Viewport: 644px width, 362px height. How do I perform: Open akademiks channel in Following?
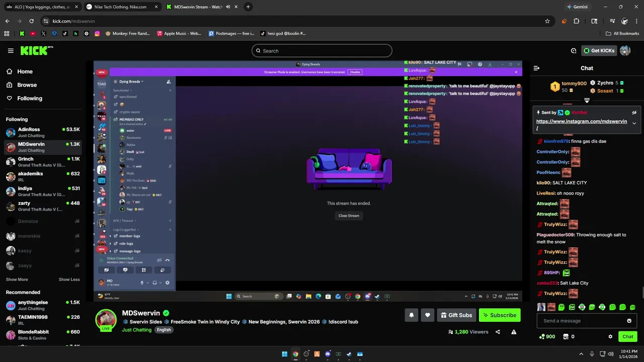(43, 176)
